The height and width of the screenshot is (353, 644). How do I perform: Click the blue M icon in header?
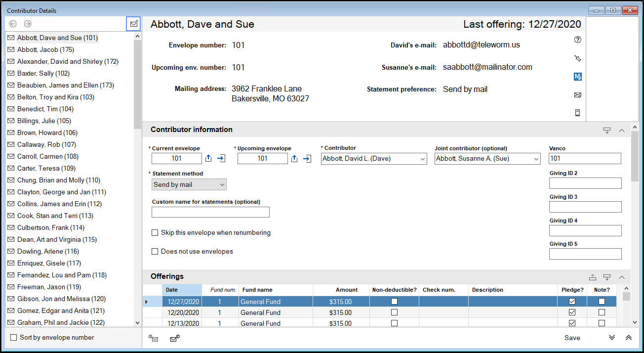tap(578, 77)
